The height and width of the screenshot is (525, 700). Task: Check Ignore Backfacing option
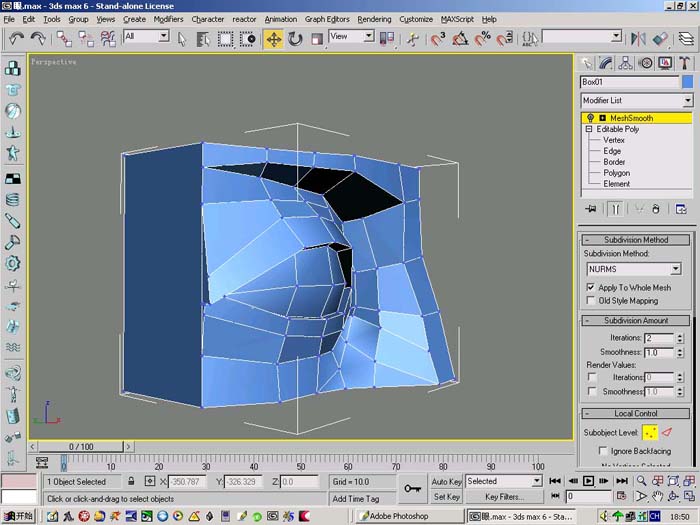[603, 451]
